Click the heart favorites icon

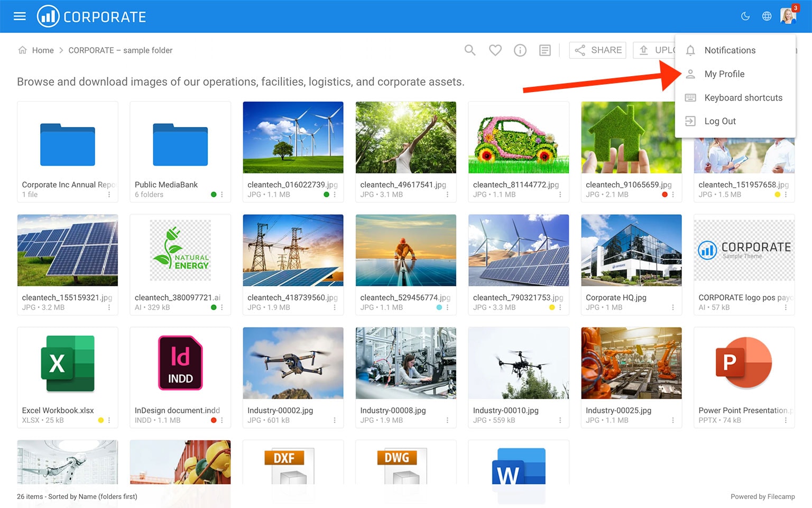tap(495, 50)
